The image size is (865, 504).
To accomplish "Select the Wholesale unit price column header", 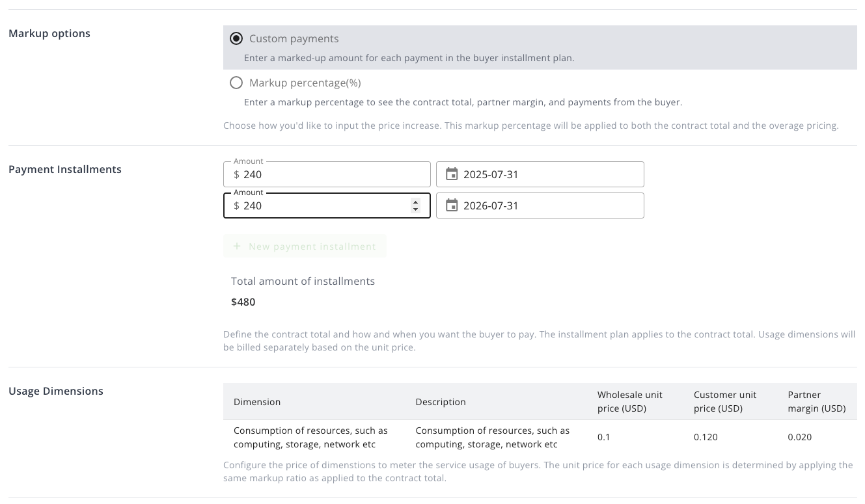I will pyautogui.click(x=629, y=402).
